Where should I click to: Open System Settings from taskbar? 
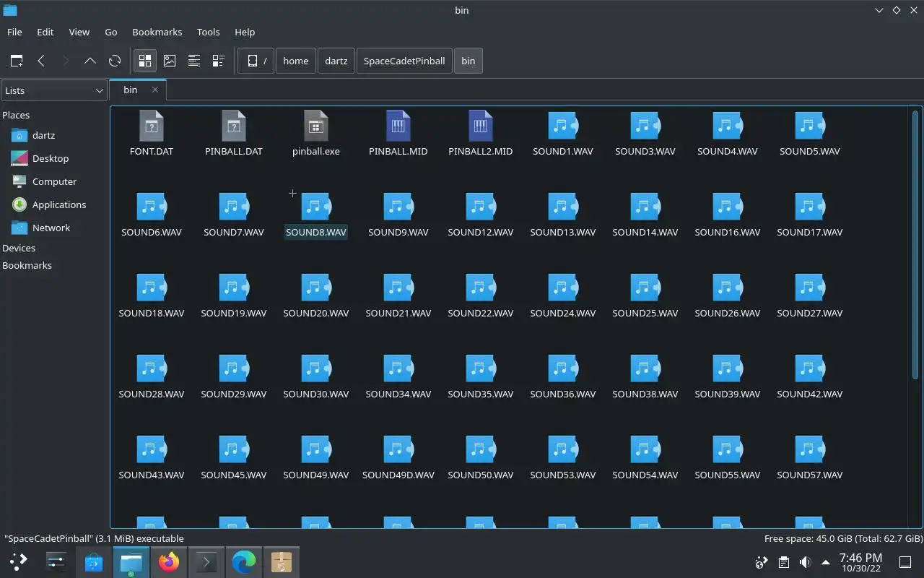(56, 561)
